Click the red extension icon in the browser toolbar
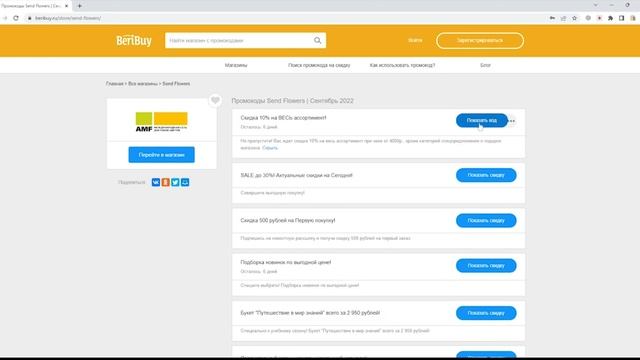Image resolution: width=640 pixels, height=360 pixels. pyautogui.click(x=599, y=18)
